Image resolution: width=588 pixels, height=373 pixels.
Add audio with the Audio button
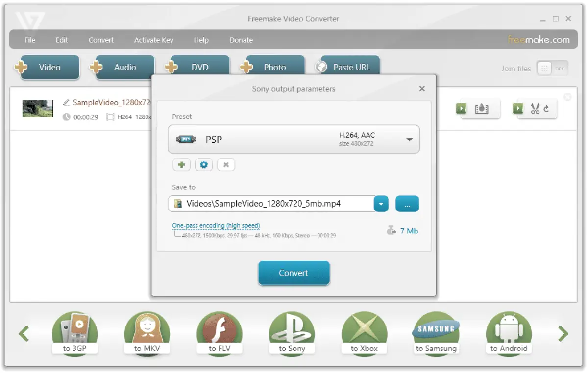122,68
